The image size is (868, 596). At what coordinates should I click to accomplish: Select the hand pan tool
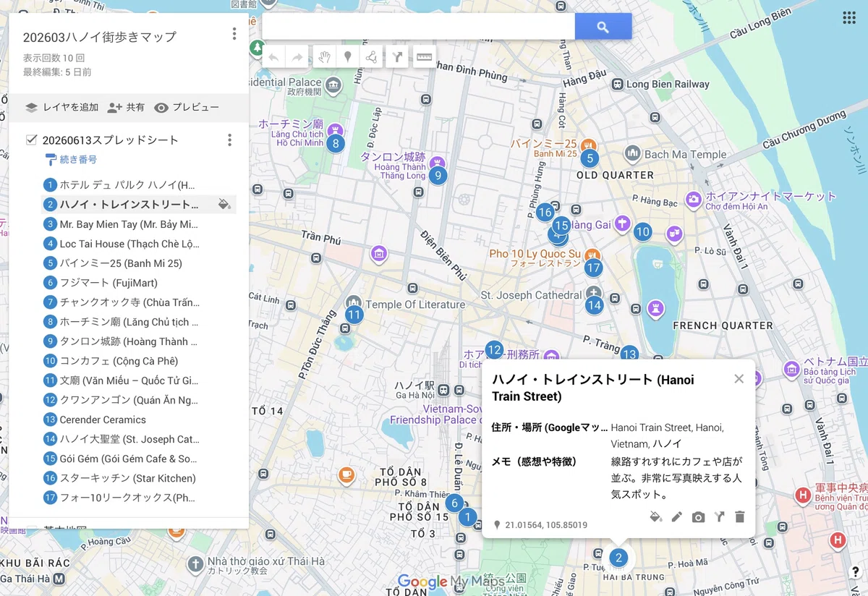tap(325, 57)
